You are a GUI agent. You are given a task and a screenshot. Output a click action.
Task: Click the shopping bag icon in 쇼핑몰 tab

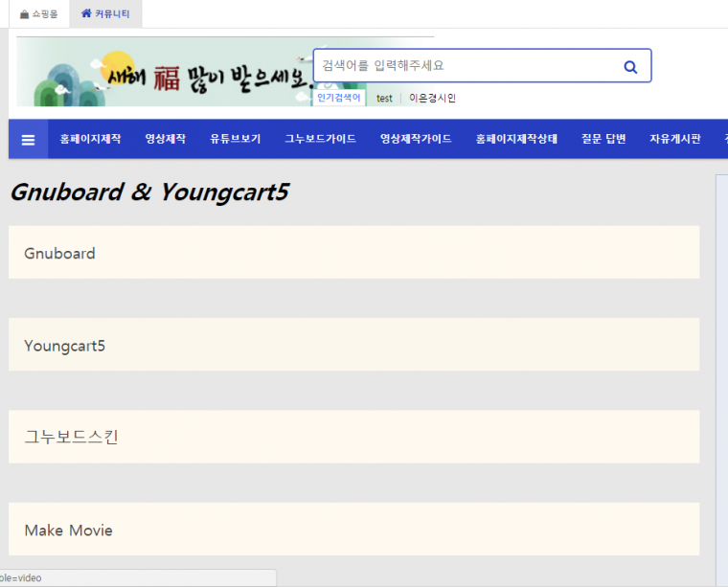pos(24,14)
